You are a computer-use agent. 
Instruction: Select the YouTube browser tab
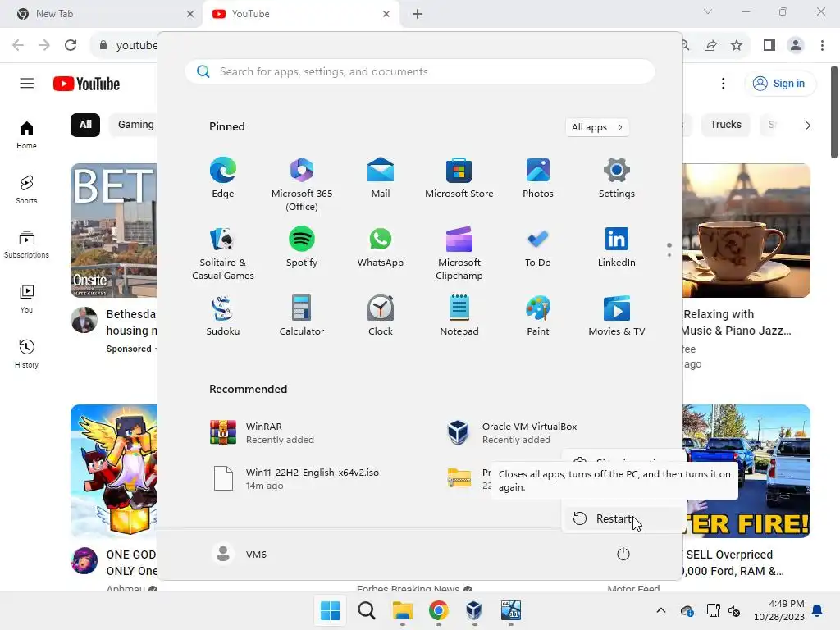(x=300, y=14)
